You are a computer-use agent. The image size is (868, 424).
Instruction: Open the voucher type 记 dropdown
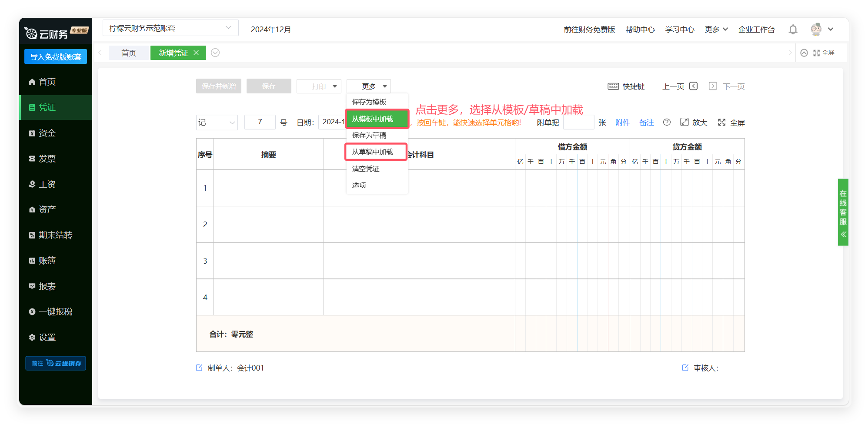pos(217,123)
